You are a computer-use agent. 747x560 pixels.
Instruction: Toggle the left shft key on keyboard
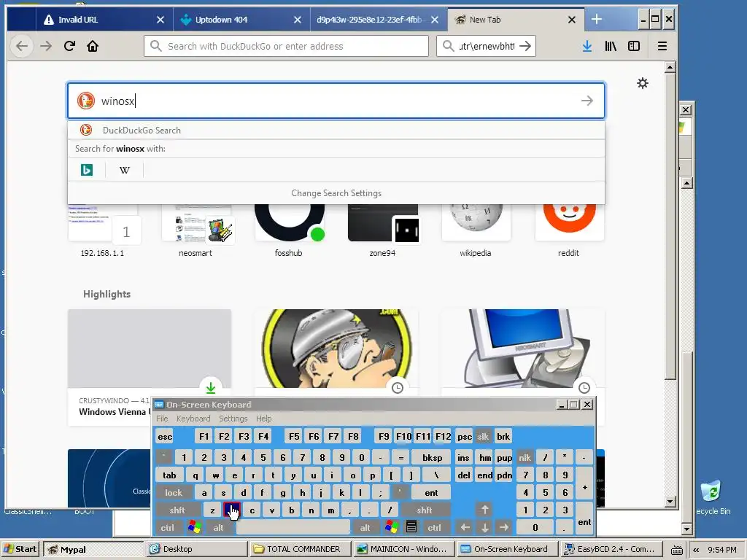(177, 510)
